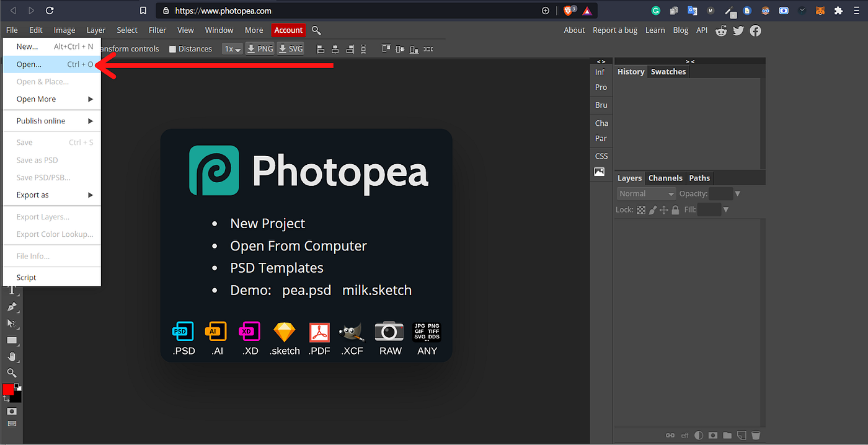The width and height of the screenshot is (868, 445).
Task: Click the swap colors arrows icon
Action: click(6, 399)
